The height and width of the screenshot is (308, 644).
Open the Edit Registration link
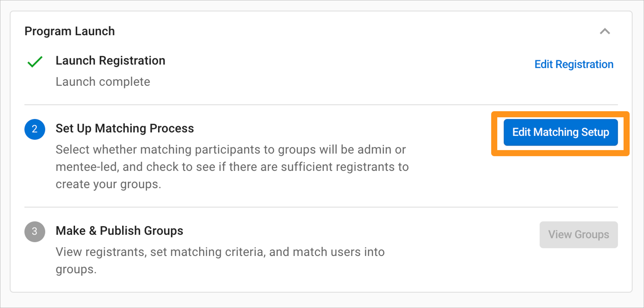coord(574,64)
